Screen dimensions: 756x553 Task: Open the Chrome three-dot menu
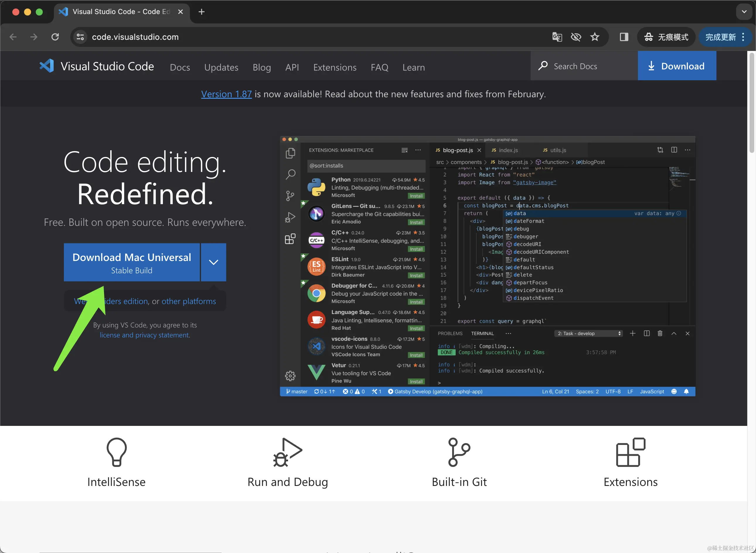(743, 37)
